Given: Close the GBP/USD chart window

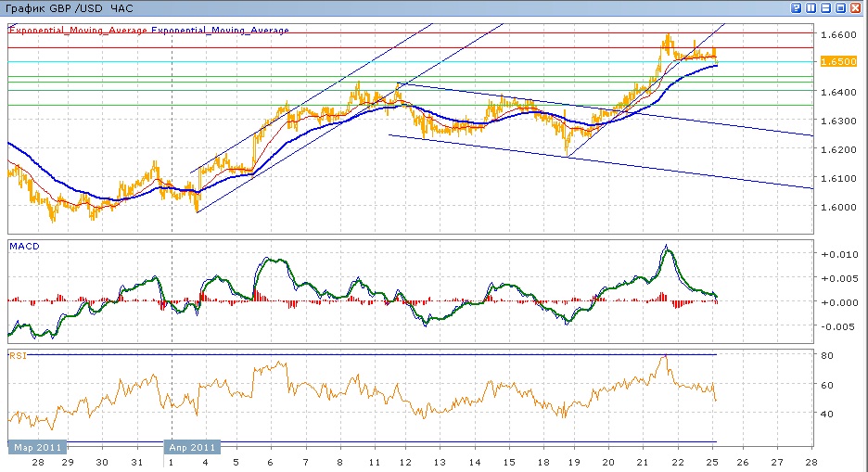Looking at the screenshot, I should pos(856,7).
